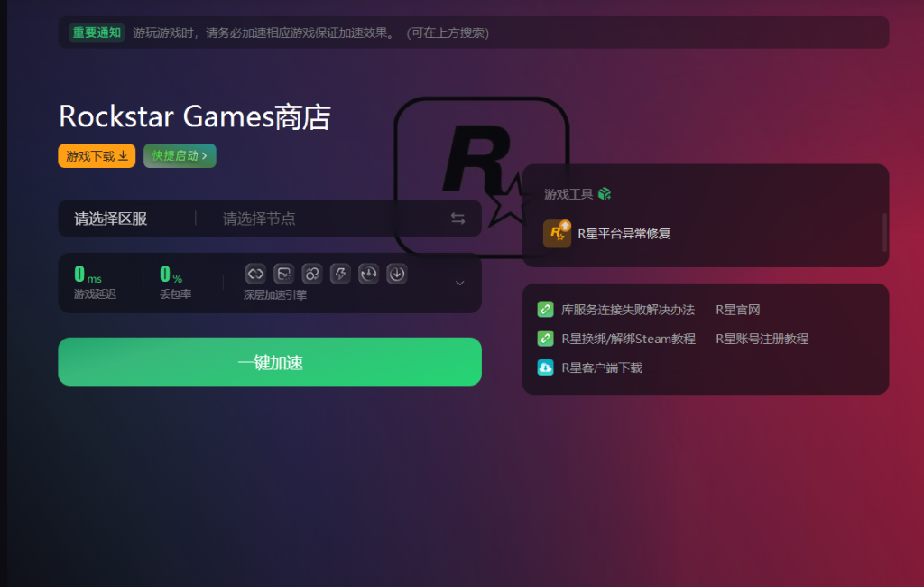Click the green 一键加速 accelerate button
Image resolution: width=924 pixels, height=587 pixels.
pyautogui.click(x=270, y=361)
